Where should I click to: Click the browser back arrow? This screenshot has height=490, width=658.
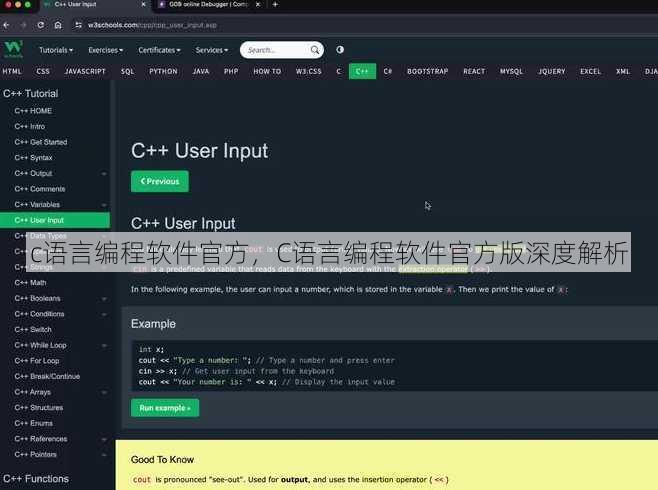6,25
